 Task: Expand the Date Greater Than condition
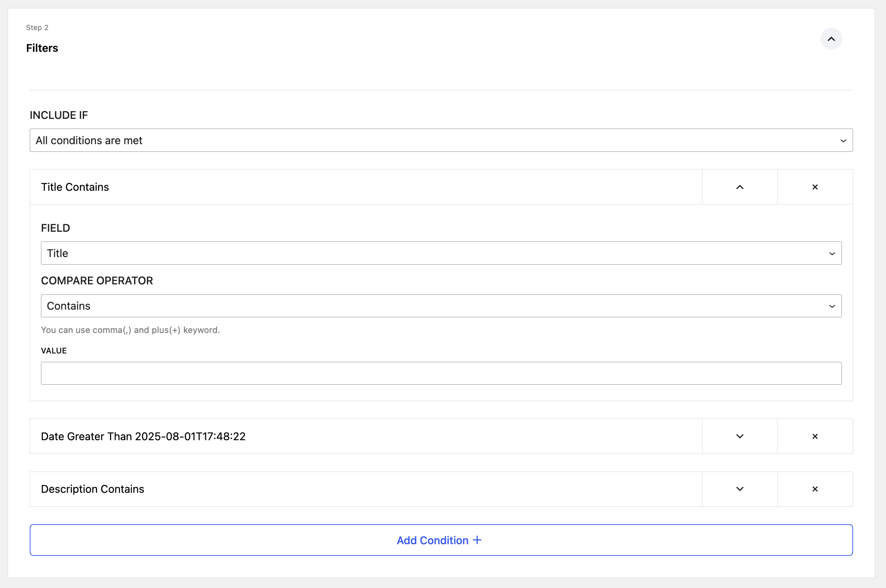739,437
